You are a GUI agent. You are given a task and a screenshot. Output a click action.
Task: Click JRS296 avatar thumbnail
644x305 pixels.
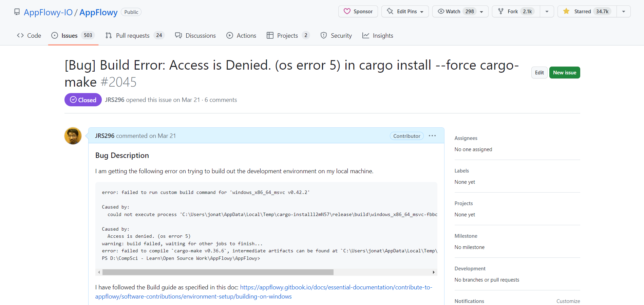coord(73,136)
